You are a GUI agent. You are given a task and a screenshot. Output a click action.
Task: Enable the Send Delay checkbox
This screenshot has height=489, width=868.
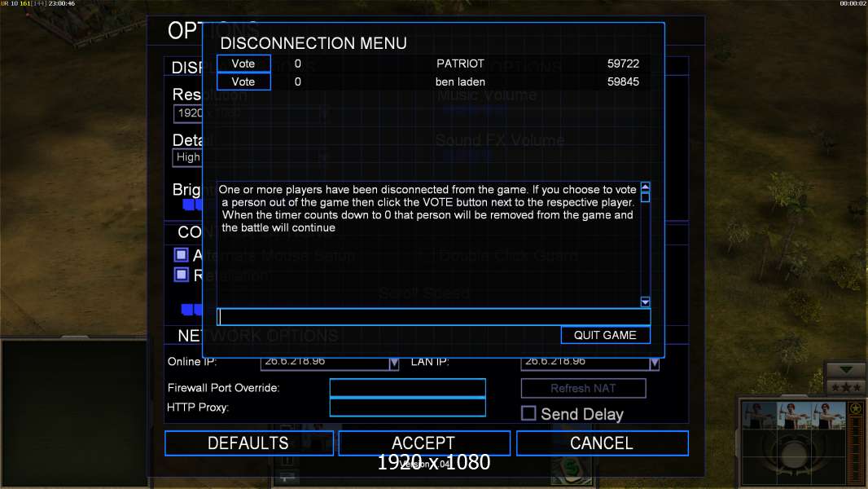[528, 413]
